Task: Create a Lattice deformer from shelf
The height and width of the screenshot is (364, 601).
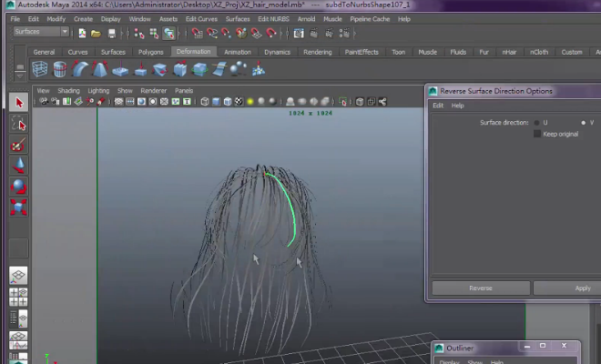Action: click(x=40, y=69)
